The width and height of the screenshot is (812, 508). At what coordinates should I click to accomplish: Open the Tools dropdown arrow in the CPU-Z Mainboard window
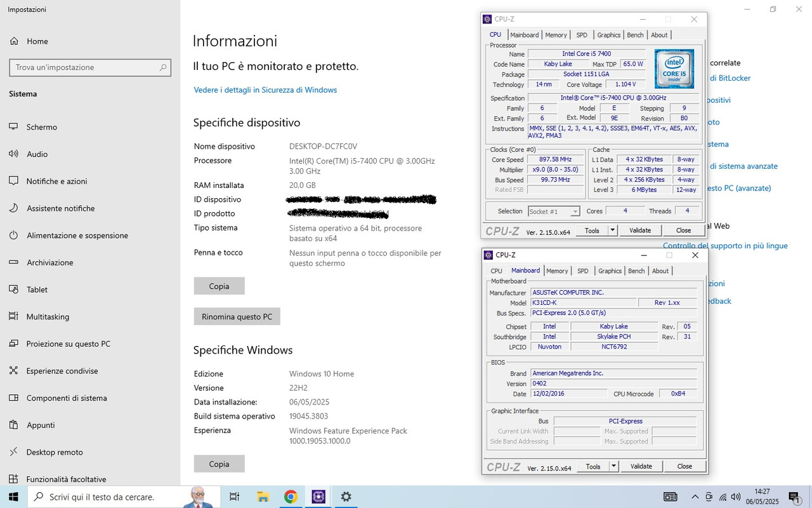614,466
